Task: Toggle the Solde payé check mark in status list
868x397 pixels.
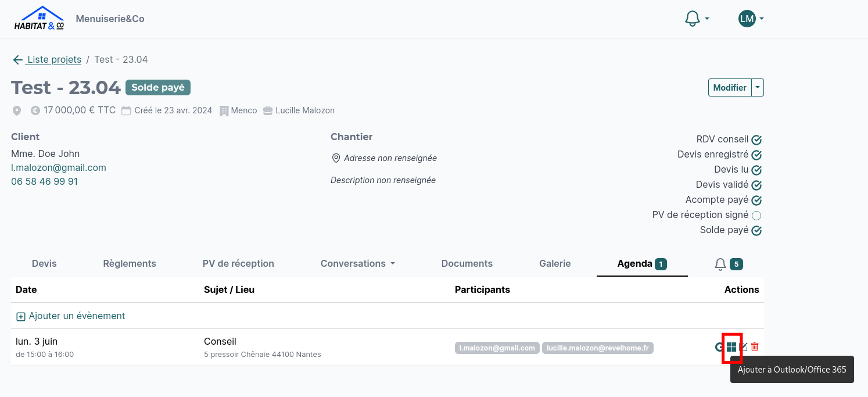Action: [756, 231]
